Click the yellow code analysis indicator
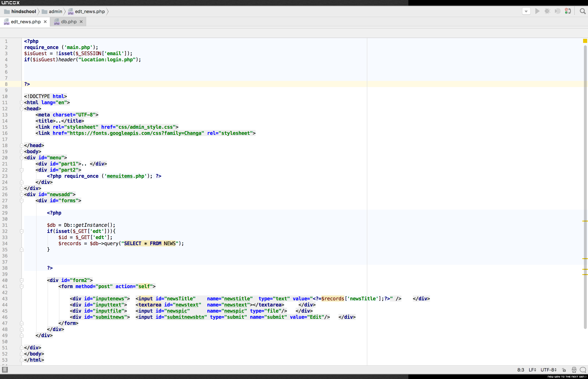This screenshot has height=379, width=588. (585, 41)
